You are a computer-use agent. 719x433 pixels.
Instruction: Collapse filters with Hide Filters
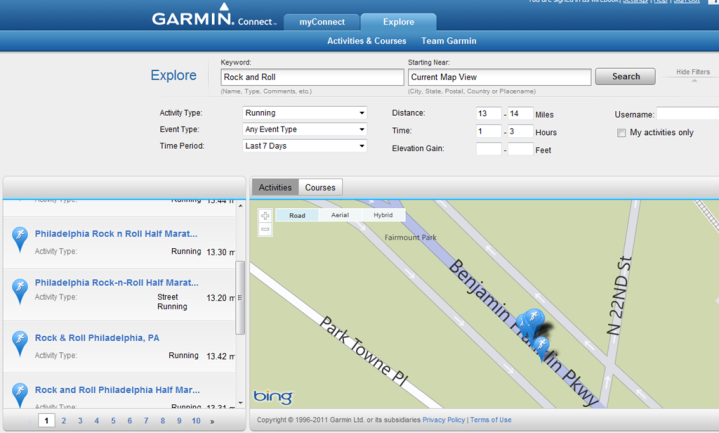[693, 72]
